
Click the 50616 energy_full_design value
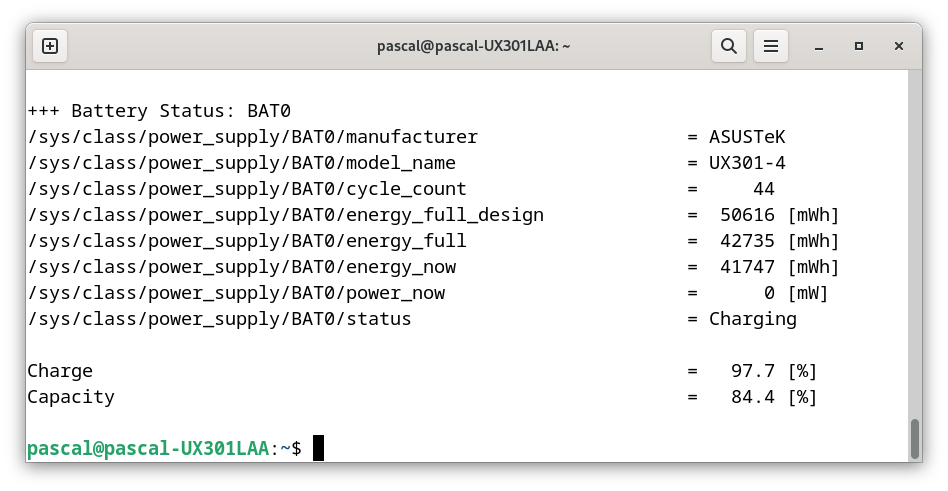click(747, 215)
